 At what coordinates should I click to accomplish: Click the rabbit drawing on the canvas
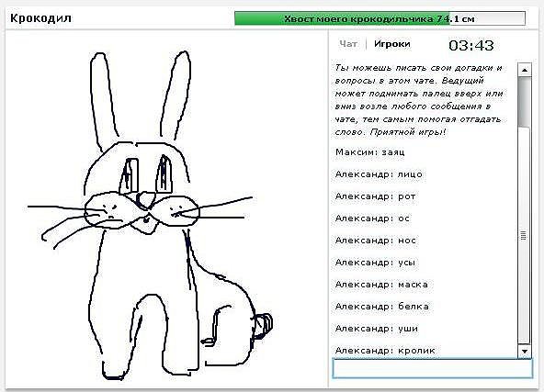coord(149,215)
